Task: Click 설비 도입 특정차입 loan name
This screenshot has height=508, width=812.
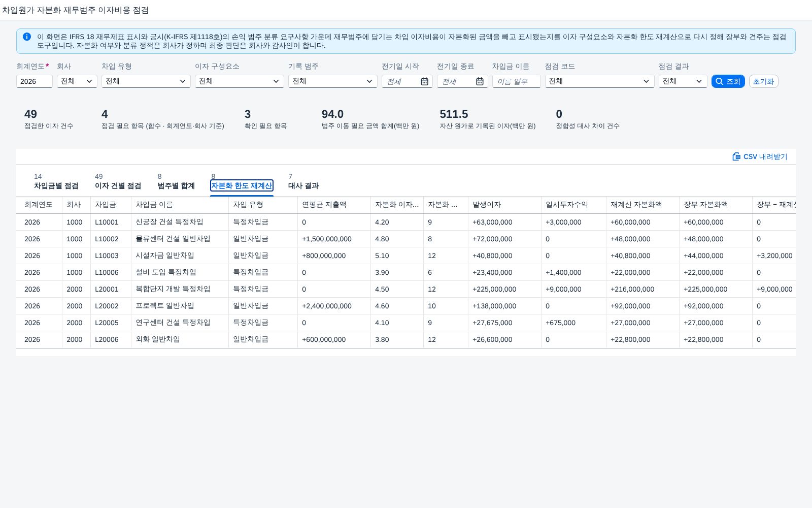Action: tap(165, 272)
